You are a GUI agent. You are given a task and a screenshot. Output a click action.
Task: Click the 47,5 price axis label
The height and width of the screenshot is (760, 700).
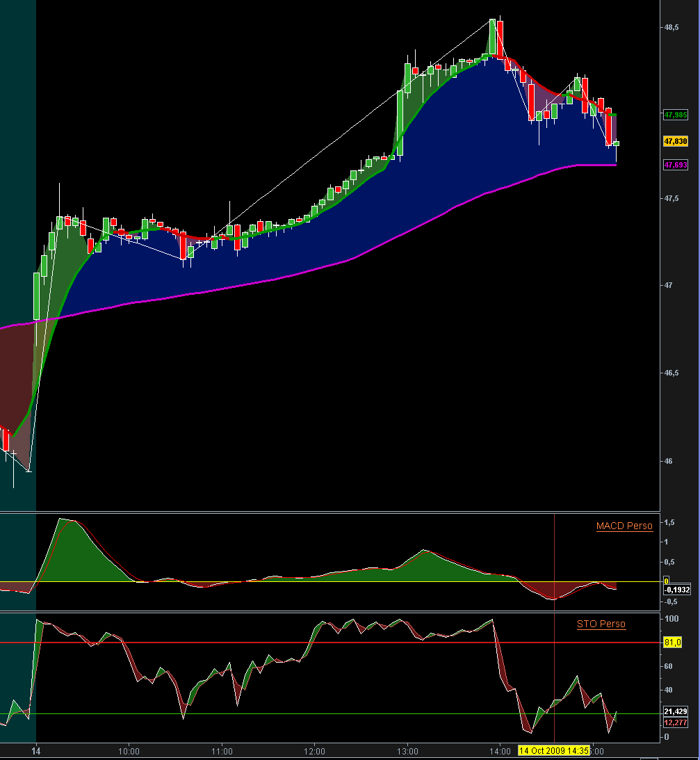click(671, 198)
